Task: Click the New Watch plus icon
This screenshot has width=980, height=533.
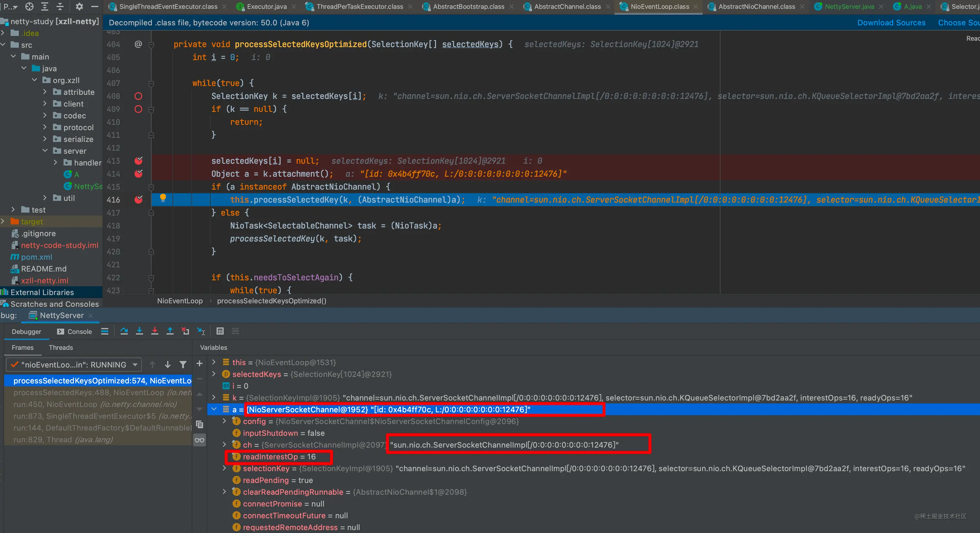Action: click(x=199, y=363)
